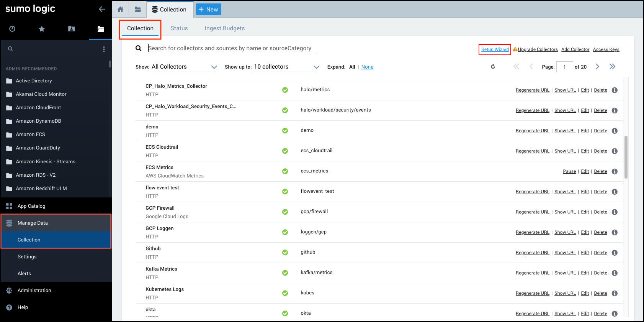Screen dimensions: 644x322
Task: Go to the Home icon tab
Action: (121, 9)
